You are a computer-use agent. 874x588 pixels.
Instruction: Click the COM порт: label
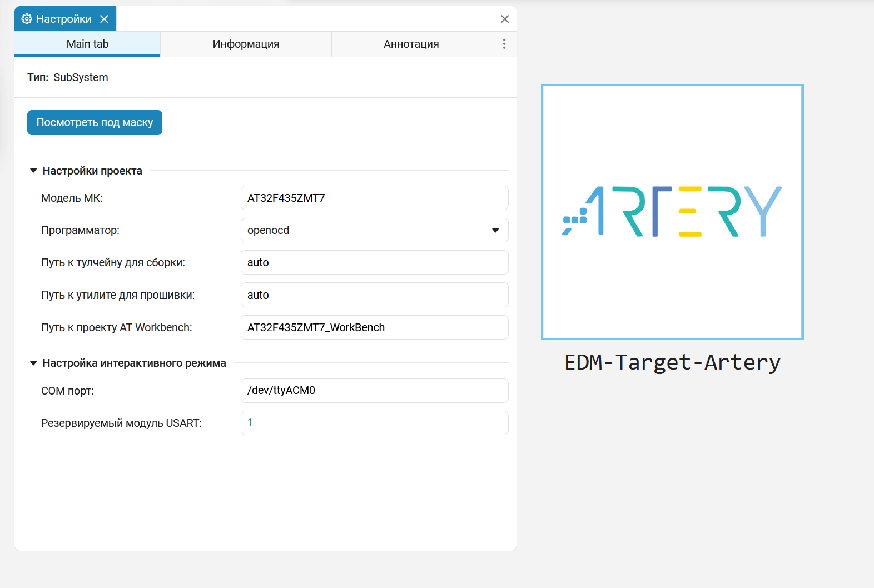point(67,391)
